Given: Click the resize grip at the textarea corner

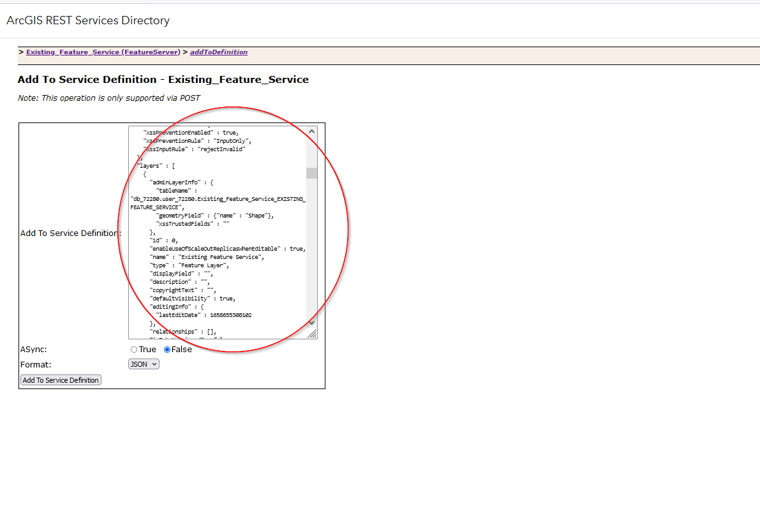Looking at the screenshot, I should [313, 334].
